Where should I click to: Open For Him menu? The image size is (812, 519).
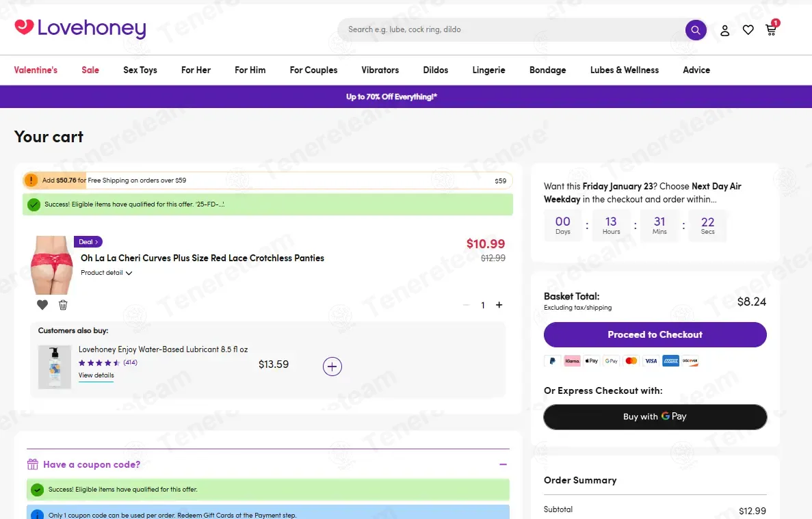[250, 70]
